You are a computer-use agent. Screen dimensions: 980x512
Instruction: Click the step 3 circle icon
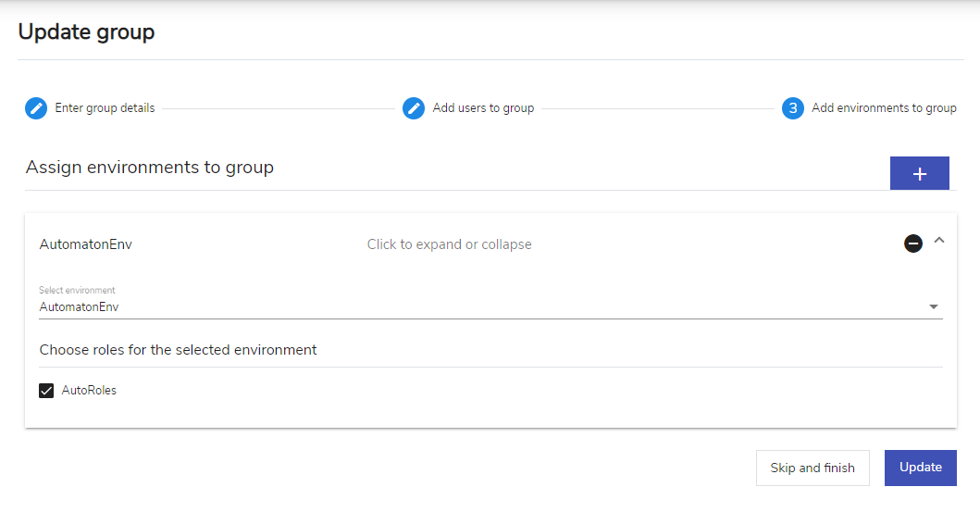click(x=793, y=108)
